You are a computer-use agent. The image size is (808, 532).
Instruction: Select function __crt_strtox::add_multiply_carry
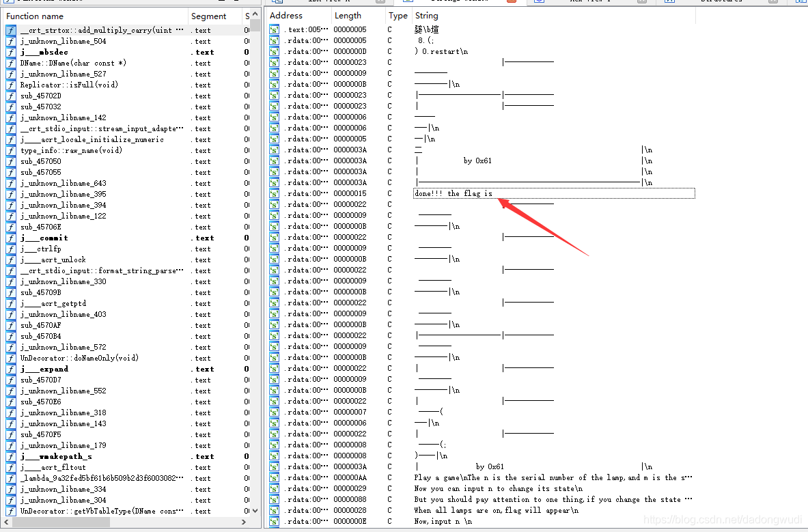tap(102, 30)
